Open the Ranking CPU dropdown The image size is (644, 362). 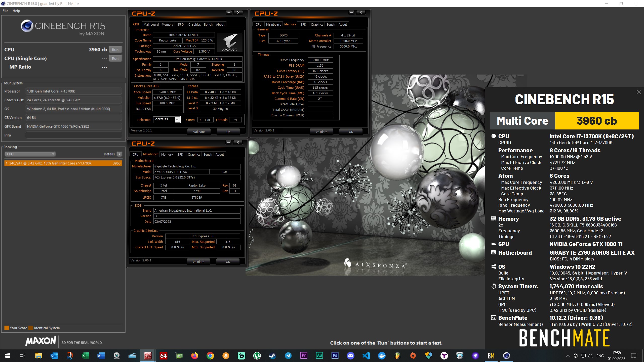30,154
